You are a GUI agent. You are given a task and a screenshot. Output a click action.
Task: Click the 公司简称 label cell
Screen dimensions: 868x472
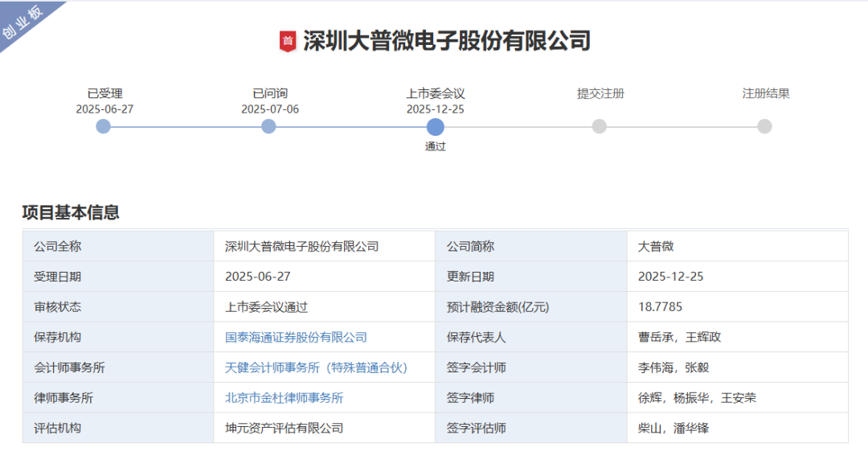click(x=531, y=246)
